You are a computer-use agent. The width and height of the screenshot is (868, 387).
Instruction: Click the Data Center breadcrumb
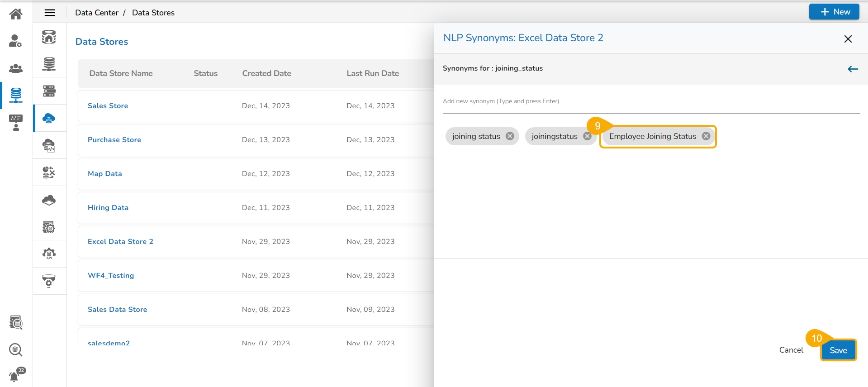[x=97, y=13]
